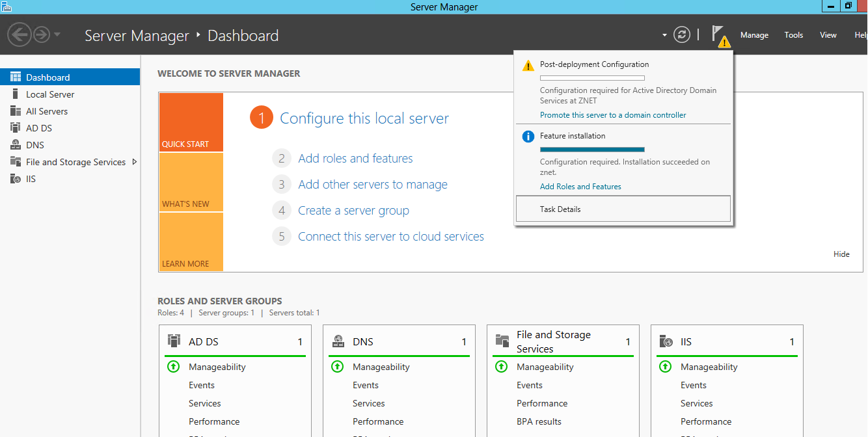Open the Manage menu

coord(754,35)
